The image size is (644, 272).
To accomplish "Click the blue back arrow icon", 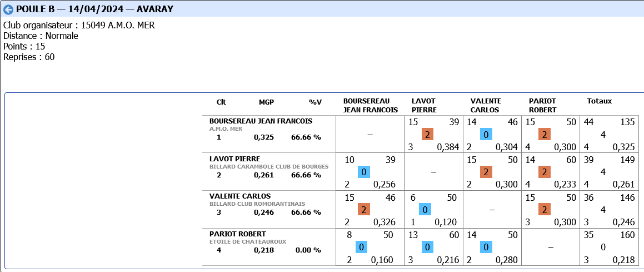I will 8,9.
